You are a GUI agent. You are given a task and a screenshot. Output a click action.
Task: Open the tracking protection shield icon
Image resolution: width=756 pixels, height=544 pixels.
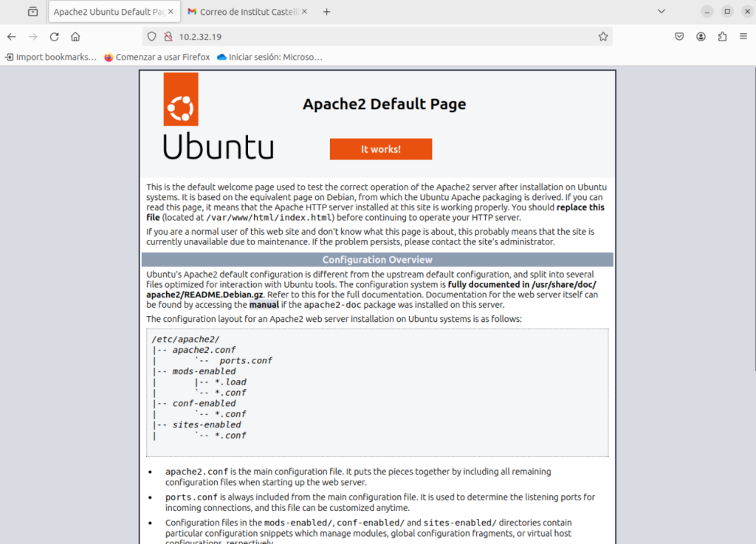pyautogui.click(x=152, y=37)
